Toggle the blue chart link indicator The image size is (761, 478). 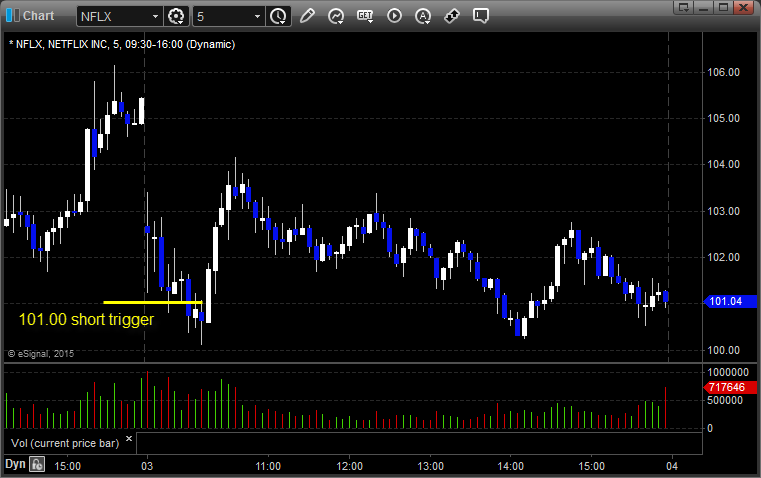[x=13, y=16]
